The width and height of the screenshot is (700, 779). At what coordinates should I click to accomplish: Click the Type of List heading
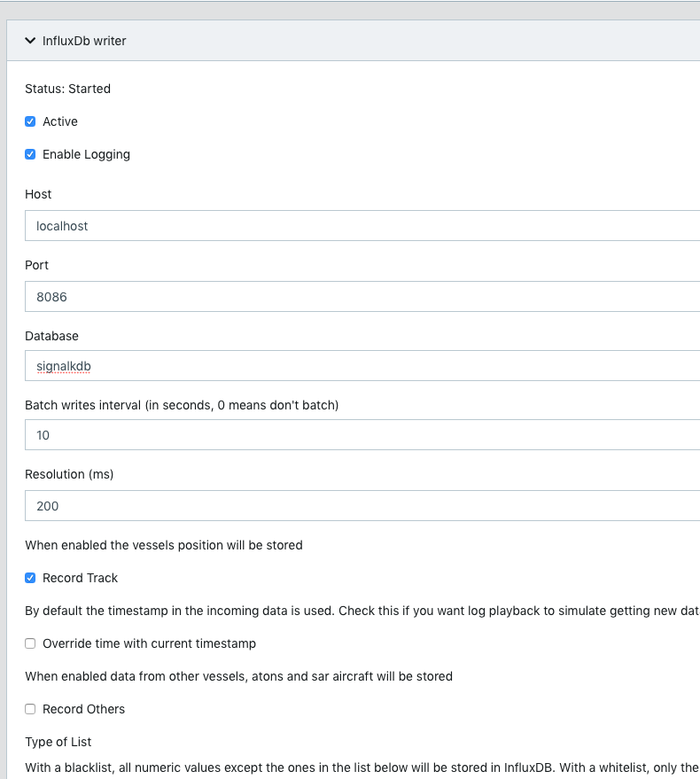point(58,741)
